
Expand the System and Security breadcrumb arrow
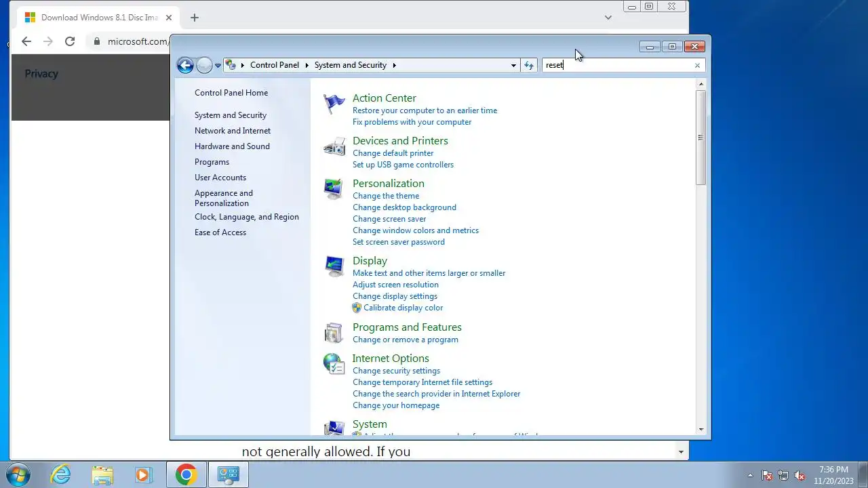click(x=394, y=65)
